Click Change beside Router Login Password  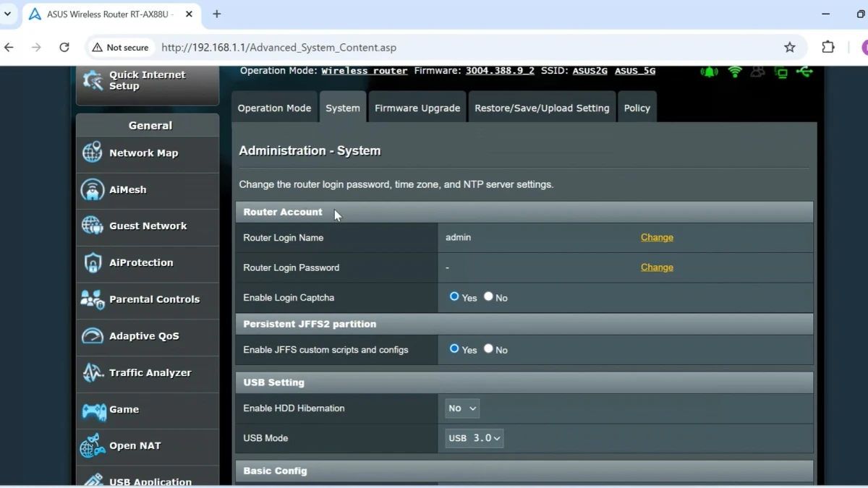pos(657,267)
